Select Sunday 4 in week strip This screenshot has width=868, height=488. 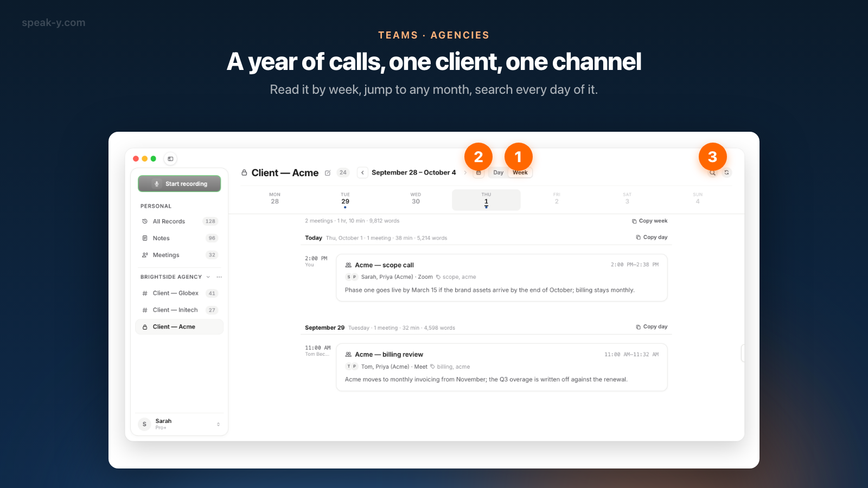[698, 199]
